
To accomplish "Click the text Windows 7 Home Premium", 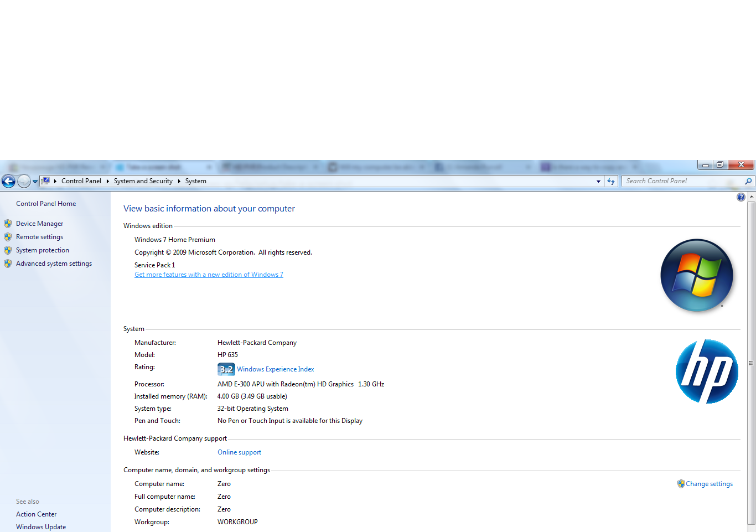I will (x=175, y=240).
